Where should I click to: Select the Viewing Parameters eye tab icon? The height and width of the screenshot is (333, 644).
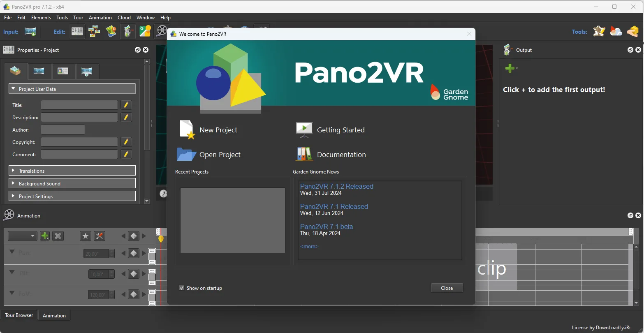tap(87, 71)
